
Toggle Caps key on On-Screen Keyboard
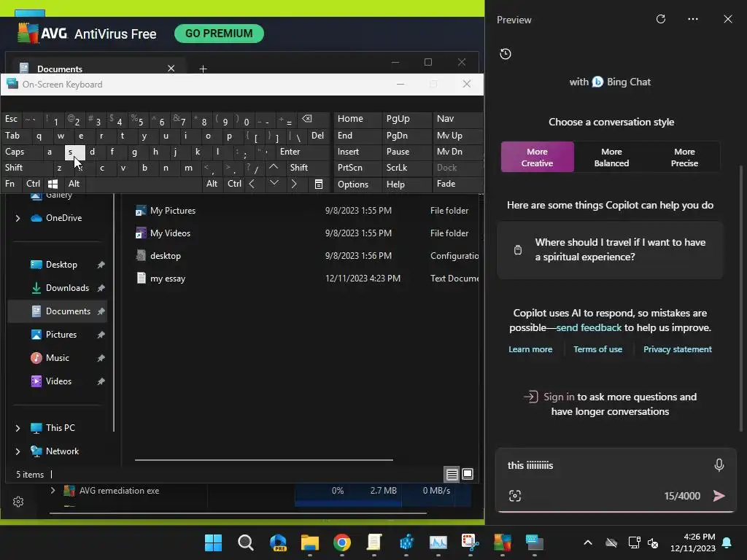tap(21, 152)
